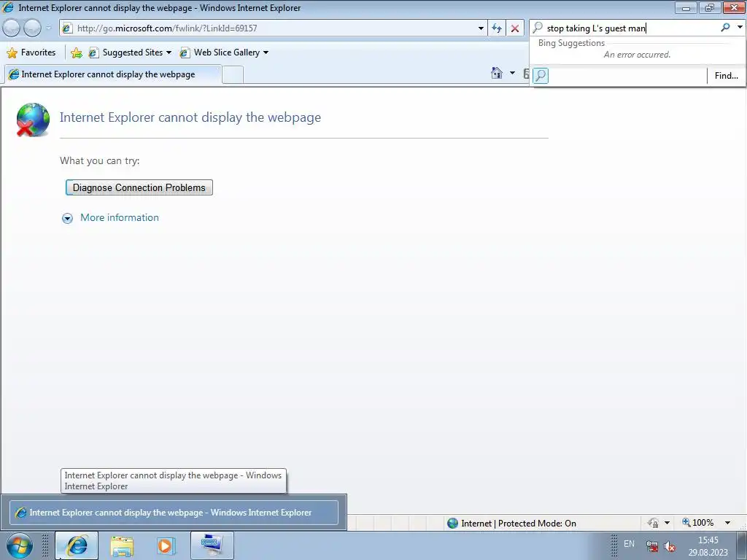Expand the Home button dropdown arrow
Image resolution: width=747 pixels, height=560 pixels.
[x=512, y=74]
